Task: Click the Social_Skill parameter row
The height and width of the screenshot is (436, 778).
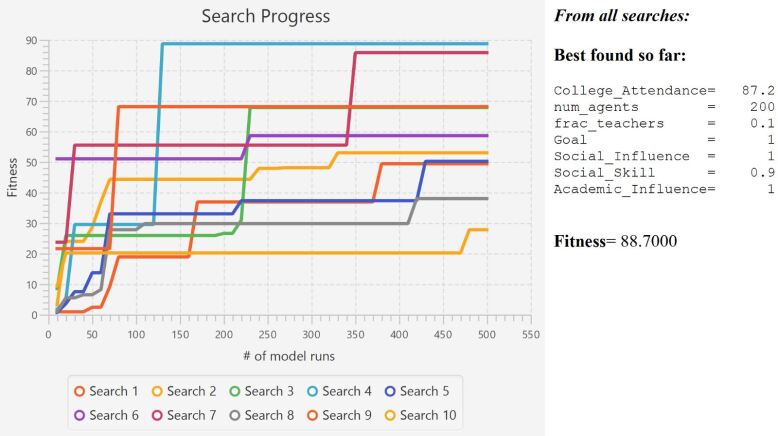Action: pos(664,172)
